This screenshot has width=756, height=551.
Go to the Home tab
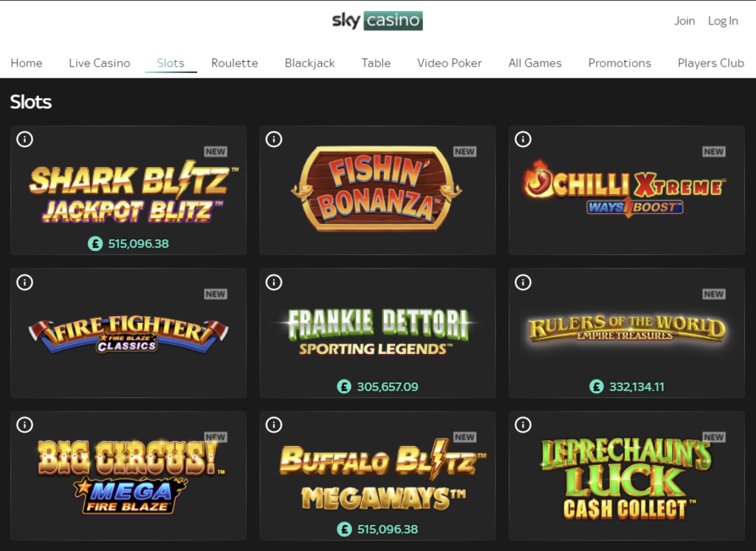click(27, 64)
